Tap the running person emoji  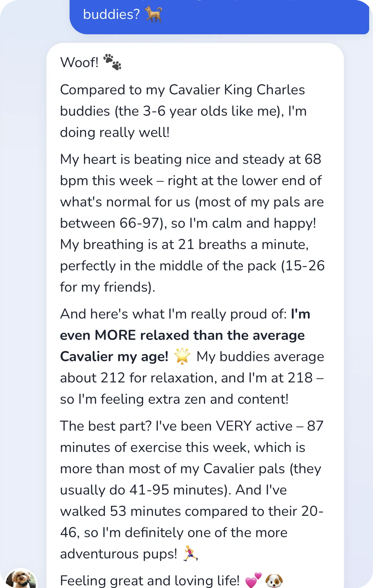(x=190, y=553)
